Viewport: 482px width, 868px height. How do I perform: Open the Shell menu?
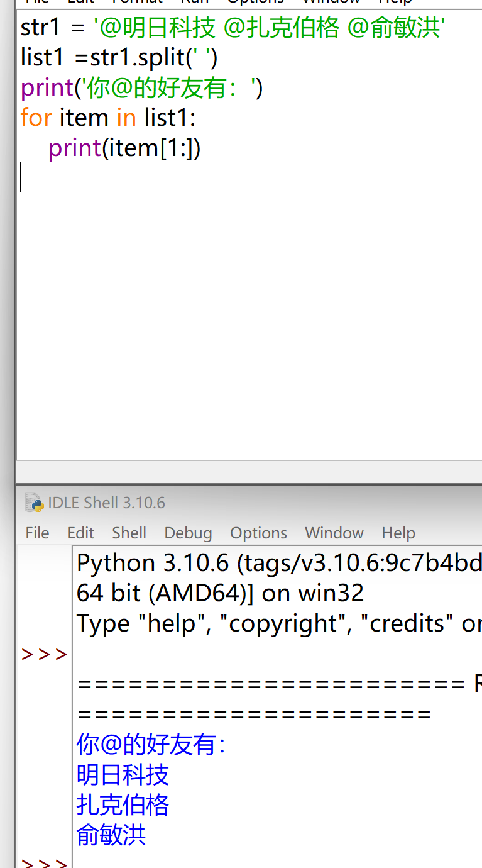129,533
